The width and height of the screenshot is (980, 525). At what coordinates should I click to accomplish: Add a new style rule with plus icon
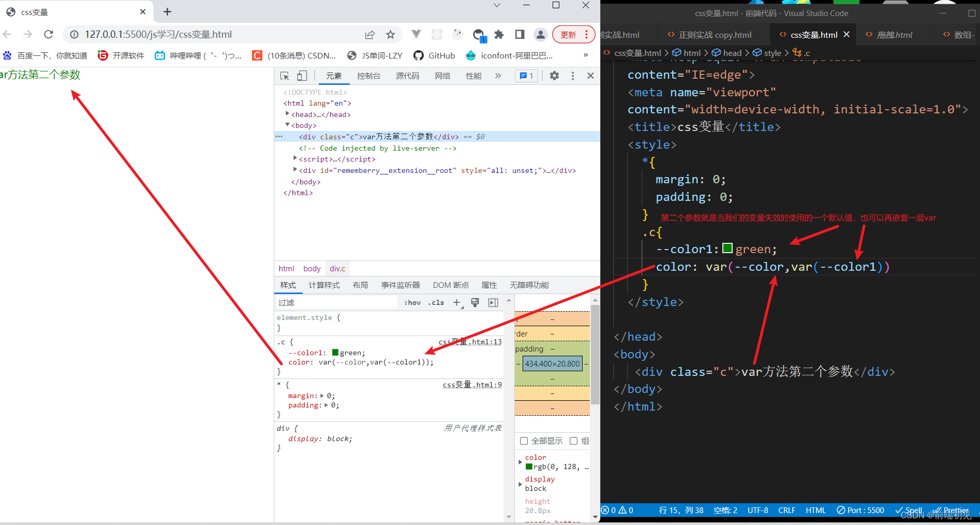(x=457, y=302)
